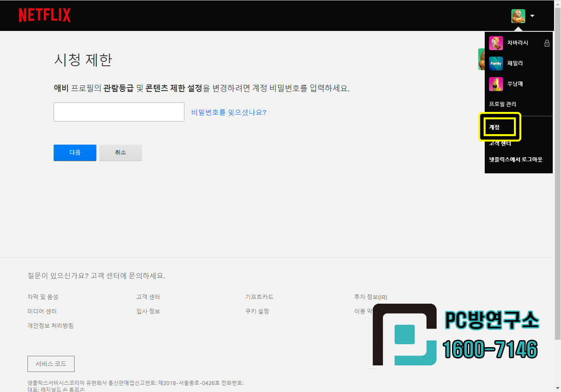The height and width of the screenshot is (392, 561).
Task: Open footer 고객 센터 link
Action: [148, 297]
